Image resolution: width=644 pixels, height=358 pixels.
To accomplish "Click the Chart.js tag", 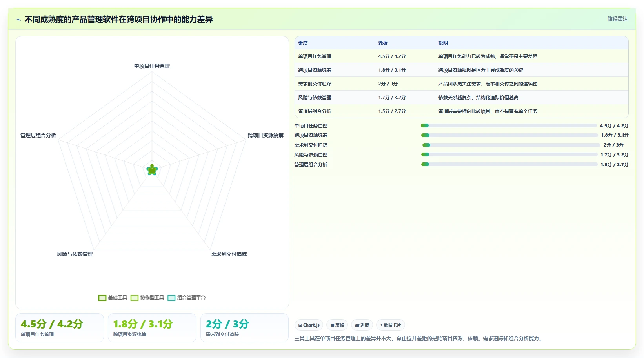I will (309, 325).
